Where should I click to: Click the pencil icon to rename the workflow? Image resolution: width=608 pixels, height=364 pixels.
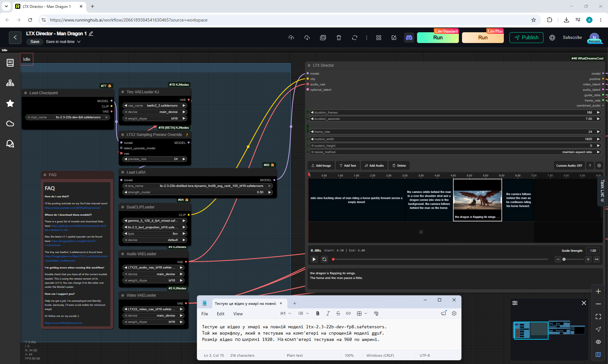[91, 34]
